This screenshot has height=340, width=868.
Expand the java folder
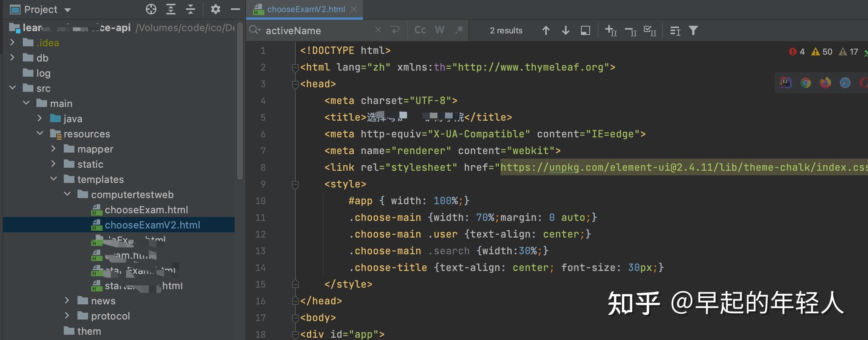tap(40, 118)
